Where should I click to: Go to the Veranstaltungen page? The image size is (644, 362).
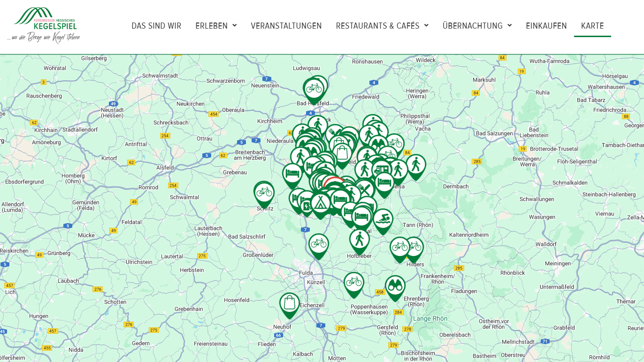point(286,26)
